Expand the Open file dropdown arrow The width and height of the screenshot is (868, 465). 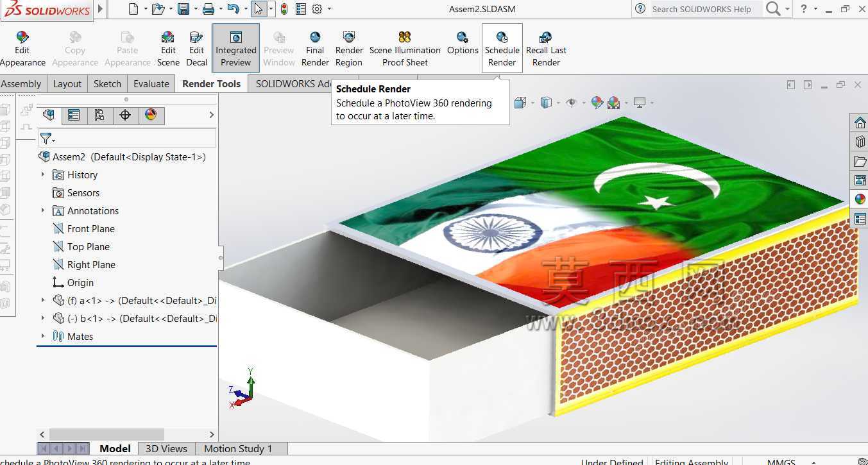(x=171, y=9)
